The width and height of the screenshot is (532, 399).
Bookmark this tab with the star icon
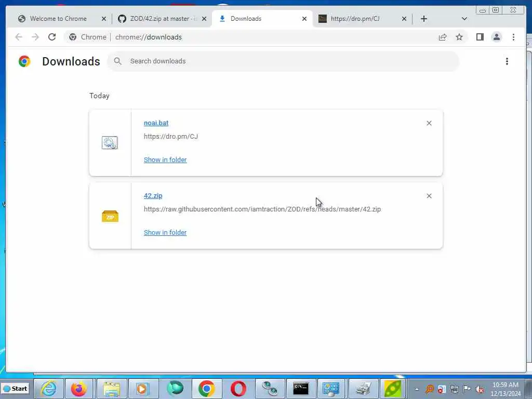[459, 37]
